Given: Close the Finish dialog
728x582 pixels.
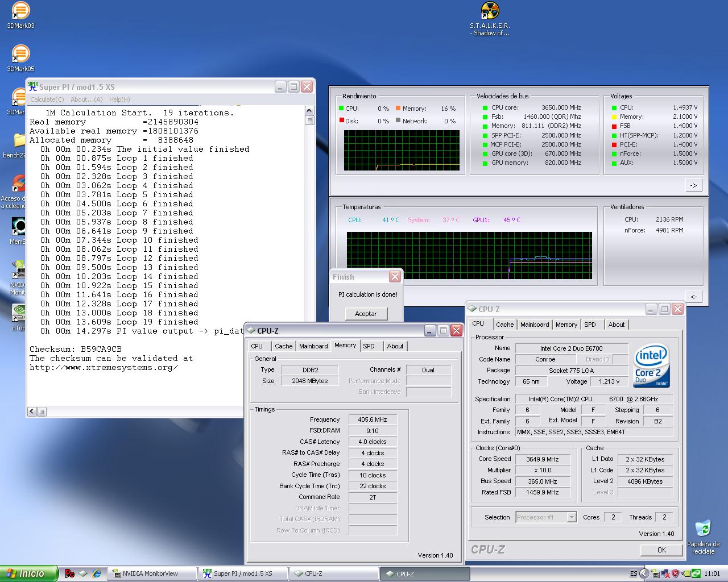Looking at the screenshot, I should tap(395, 277).
